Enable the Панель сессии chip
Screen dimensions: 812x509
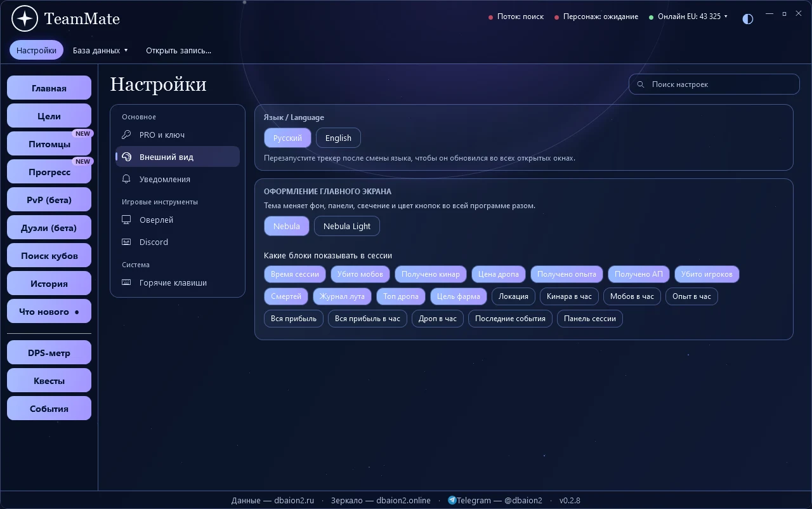pos(590,319)
